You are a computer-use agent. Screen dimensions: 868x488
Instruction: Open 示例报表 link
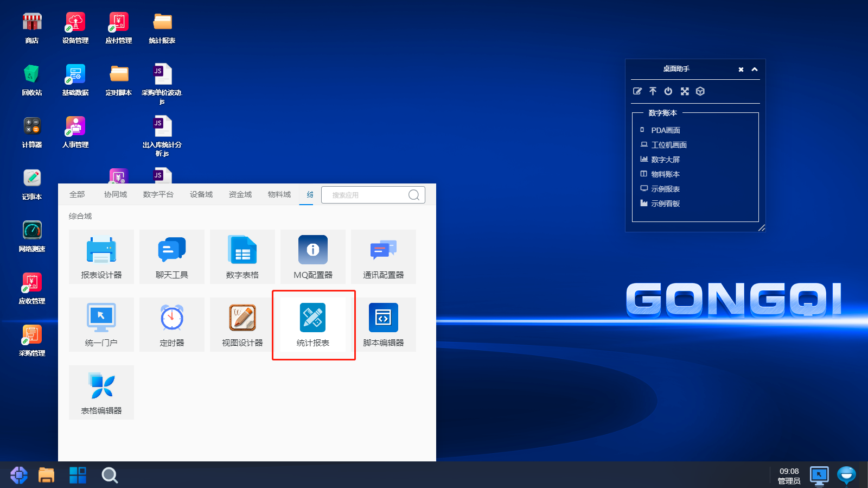coord(666,189)
